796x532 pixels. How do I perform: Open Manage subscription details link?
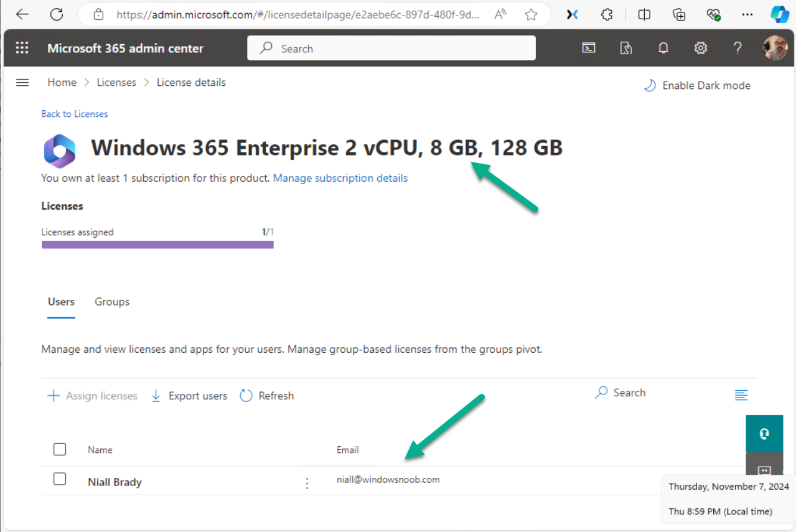[x=340, y=178]
